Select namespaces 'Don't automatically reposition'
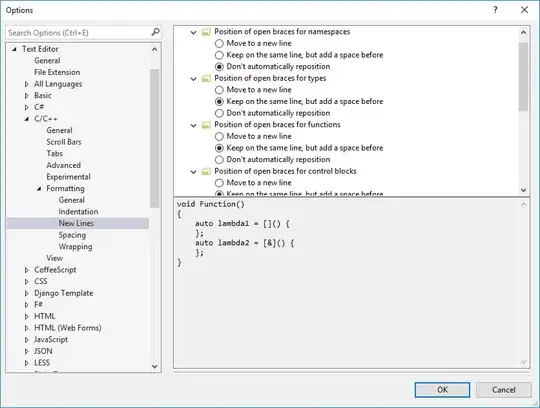The width and height of the screenshot is (540, 408). pos(219,66)
